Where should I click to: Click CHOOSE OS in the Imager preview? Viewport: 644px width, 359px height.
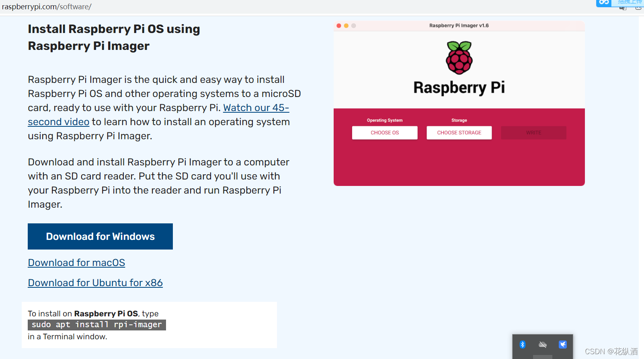[x=385, y=133]
